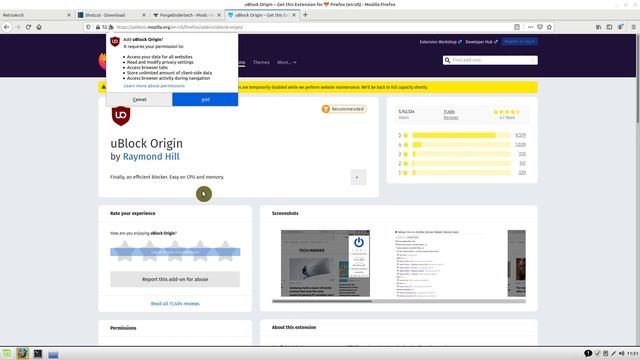Open the second filter lists screenshot
Image resolution: width=640 pixels, height=360 pixels.
click(439, 263)
